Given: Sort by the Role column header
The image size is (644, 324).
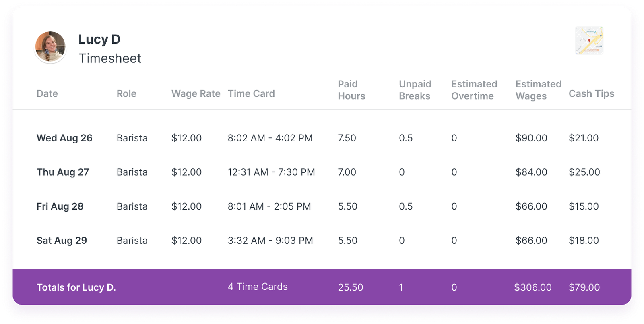Looking at the screenshot, I should (x=126, y=93).
